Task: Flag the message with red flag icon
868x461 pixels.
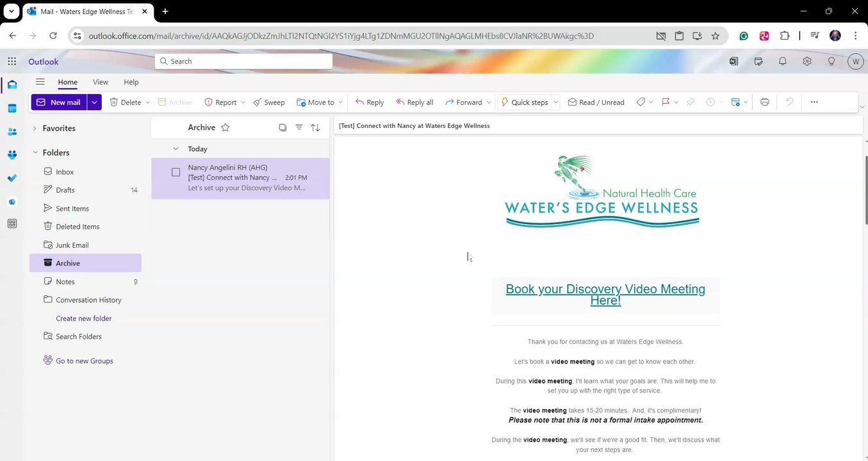Action: click(x=666, y=102)
